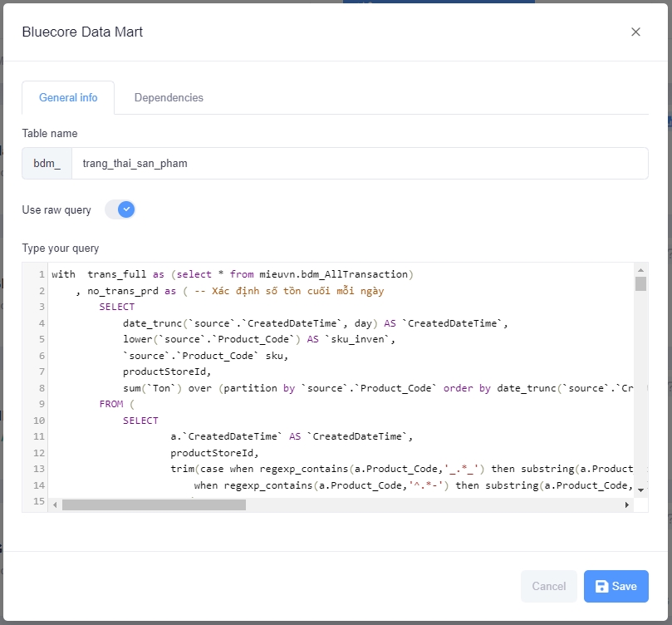Click the horizontal scrollbar's right arrow
Image resolution: width=672 pixels, height=625 pixels.
pos(627,504)
